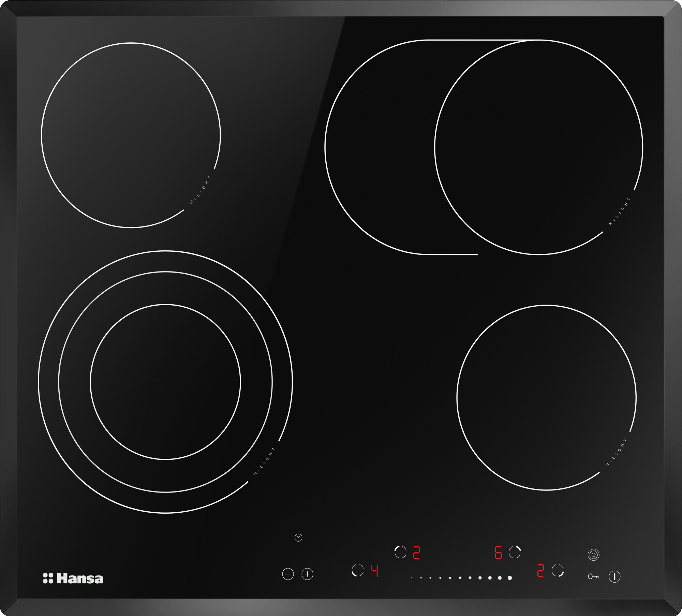Touch the rear-left single cooking zone
This screenshot has width=682, height=616.
131,135
